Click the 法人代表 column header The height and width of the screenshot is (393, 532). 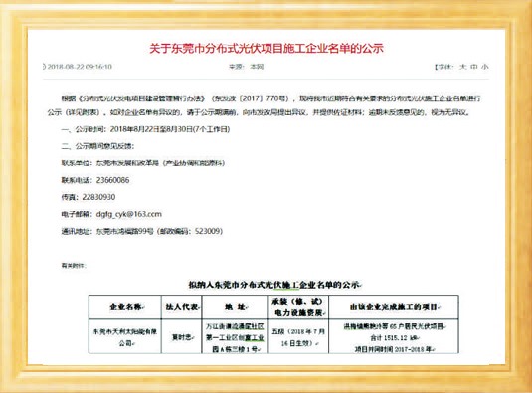tap(182, 307)
